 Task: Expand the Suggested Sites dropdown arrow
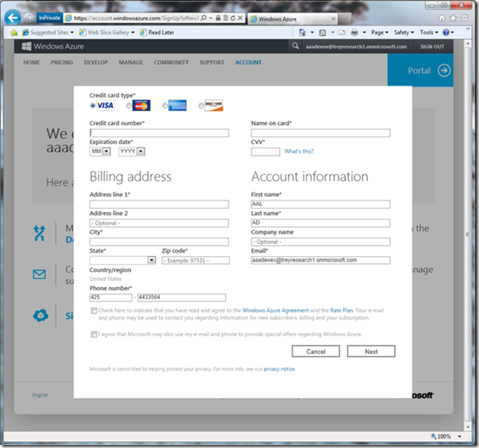pyautogui.click(x=72, y=33)
